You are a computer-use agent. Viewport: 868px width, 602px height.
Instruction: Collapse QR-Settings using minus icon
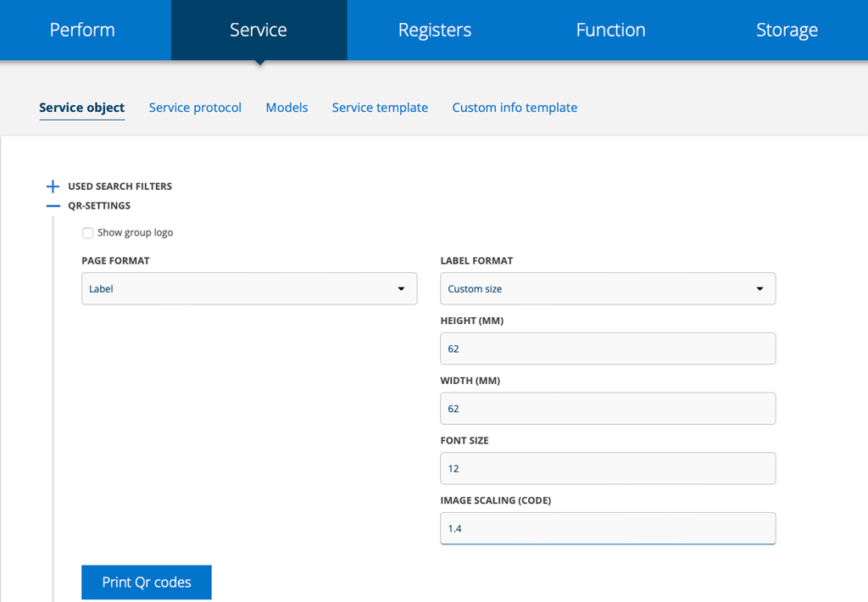tap(53, 205)
